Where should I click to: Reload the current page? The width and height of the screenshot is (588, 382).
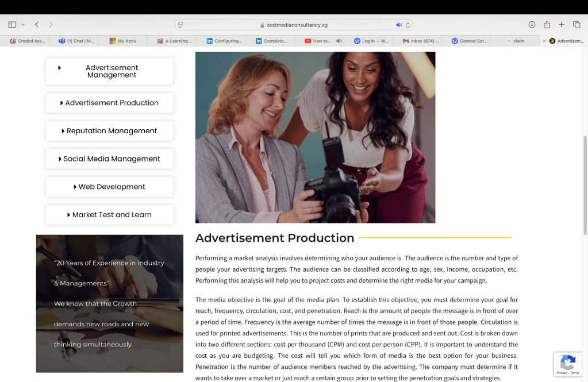click(x=408, y=25)
